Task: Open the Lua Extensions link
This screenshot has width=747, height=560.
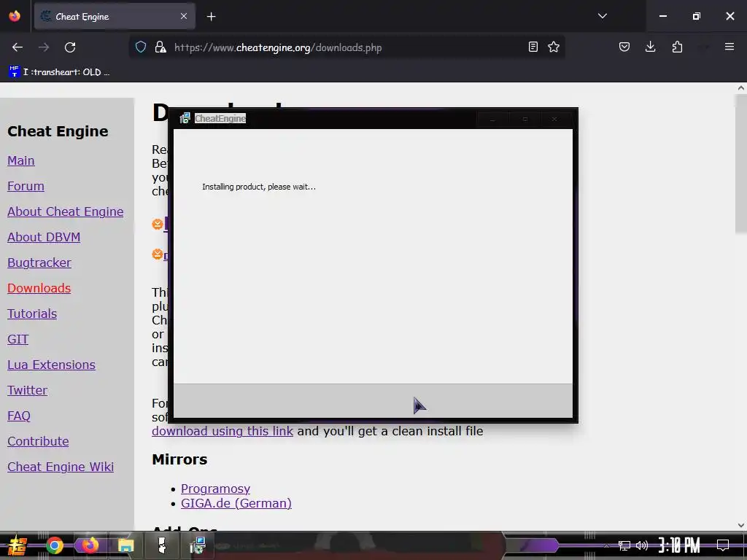Action: point(52,365)
